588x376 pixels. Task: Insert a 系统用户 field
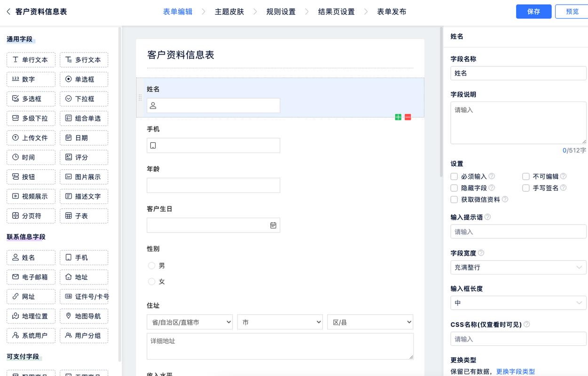tap(31, 336)
